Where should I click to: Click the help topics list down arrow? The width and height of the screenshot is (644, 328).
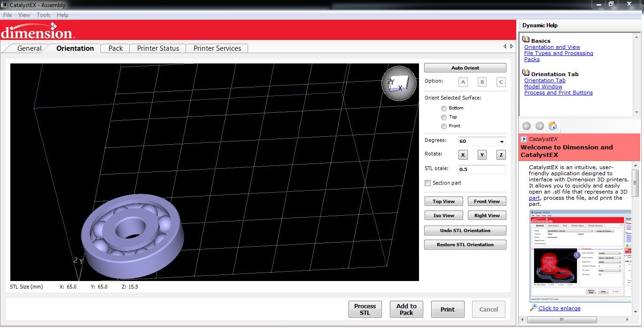tap(636, 112)
